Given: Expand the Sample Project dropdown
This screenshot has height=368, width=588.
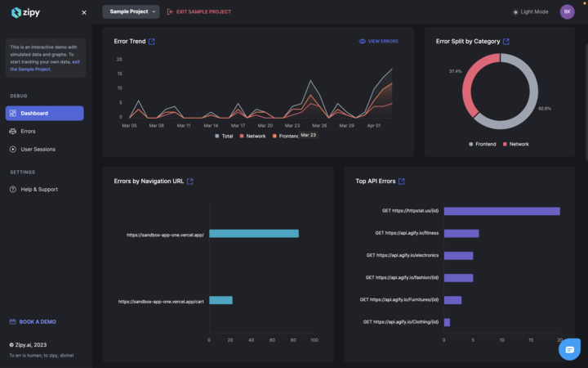Looking at the screenshot, I should [131, 11].
